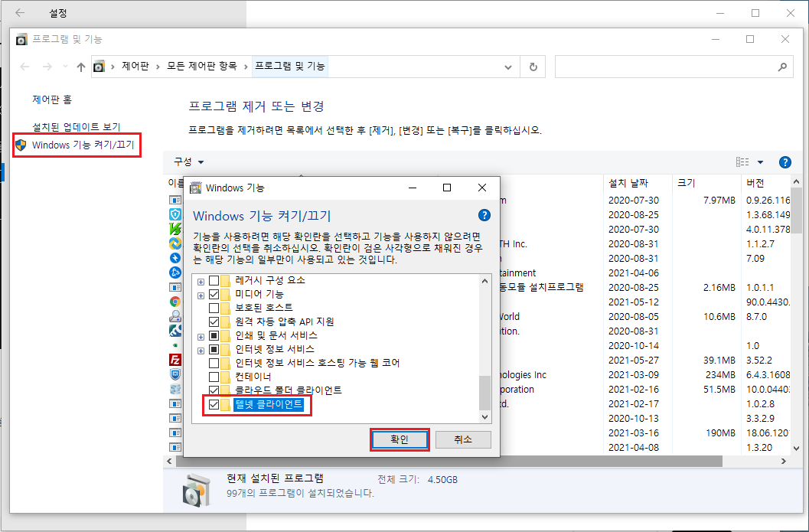
Task: Open recent locations dropdown beside forward arrow
Action: click(65, 67)
